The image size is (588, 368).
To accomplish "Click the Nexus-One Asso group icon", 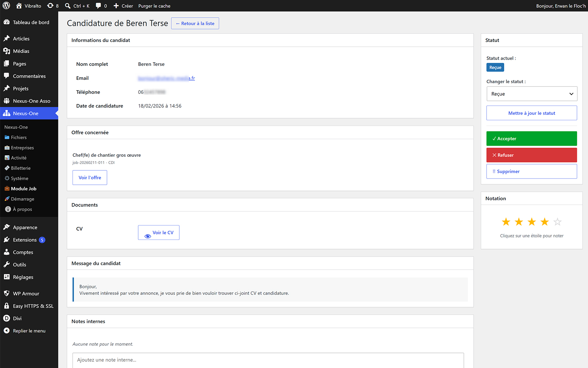I will coord(7,101).
